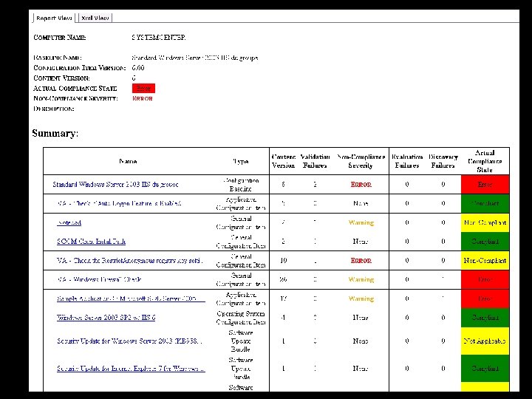Click VA - Check if Auto Logon Feature row name

point(119,203)
